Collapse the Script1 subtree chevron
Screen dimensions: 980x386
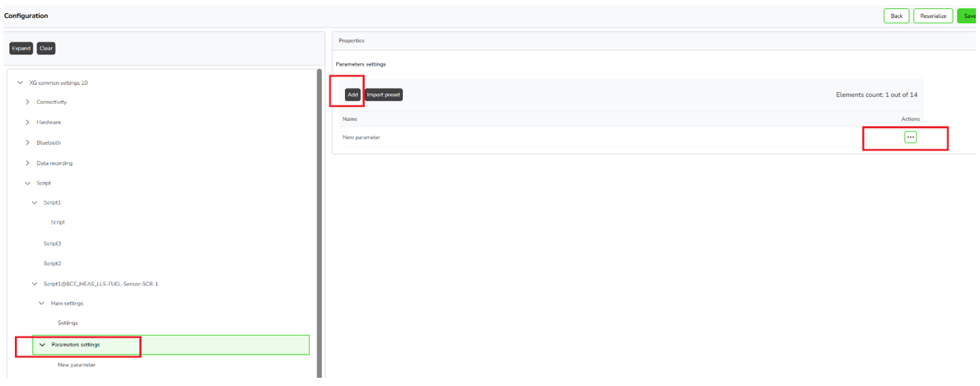pos(35,202)
